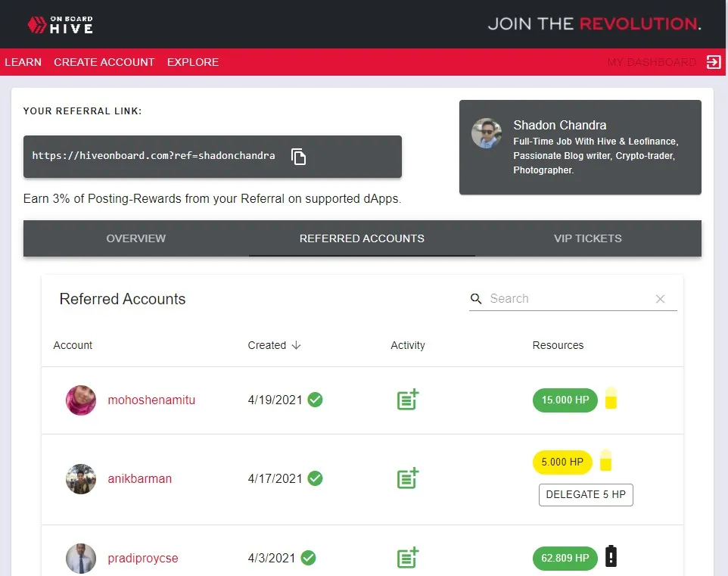Open the mohoshenamitu avatar picture
This screenshot has height=576, width=728.
click(x=81, y=400)
